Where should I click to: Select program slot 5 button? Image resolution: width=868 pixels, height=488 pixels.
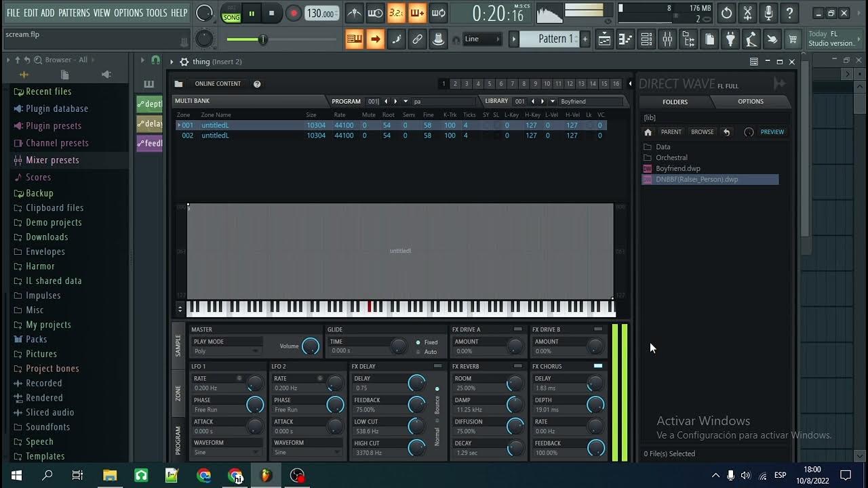point(490,84)
